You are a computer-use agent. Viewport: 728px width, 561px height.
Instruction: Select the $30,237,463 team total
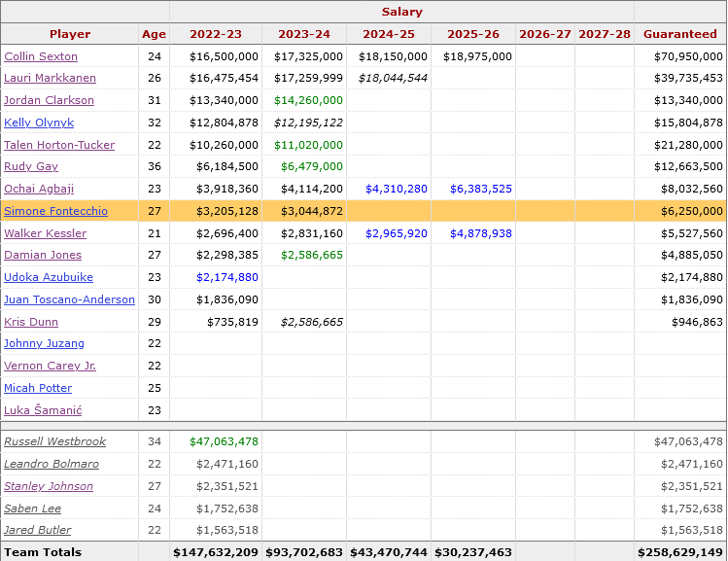pos(473,551)
